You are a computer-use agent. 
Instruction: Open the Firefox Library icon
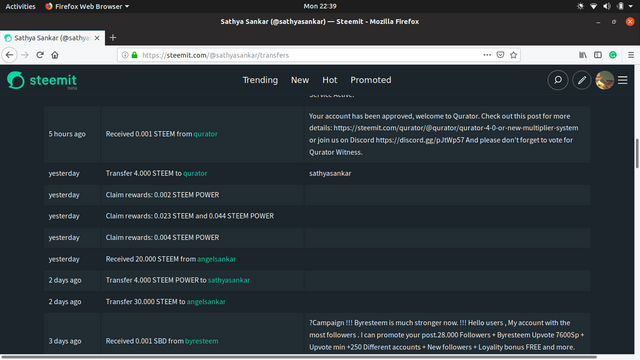(583, 55)
